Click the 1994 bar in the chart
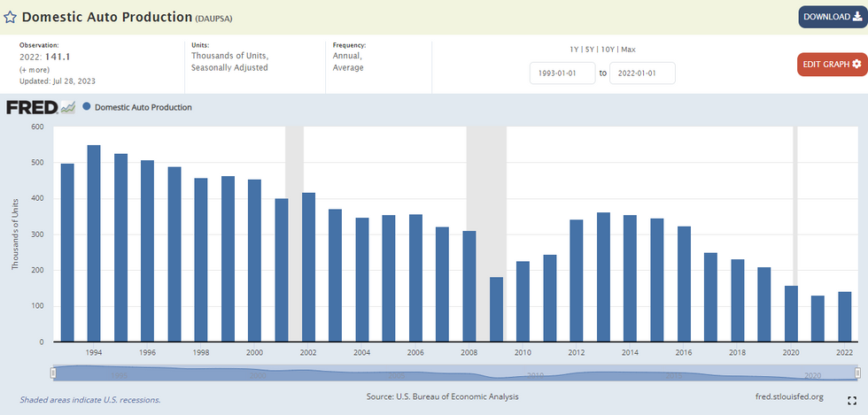Viewport: 868px width, 415px height. pyautogui.click(x=94, y=243)
